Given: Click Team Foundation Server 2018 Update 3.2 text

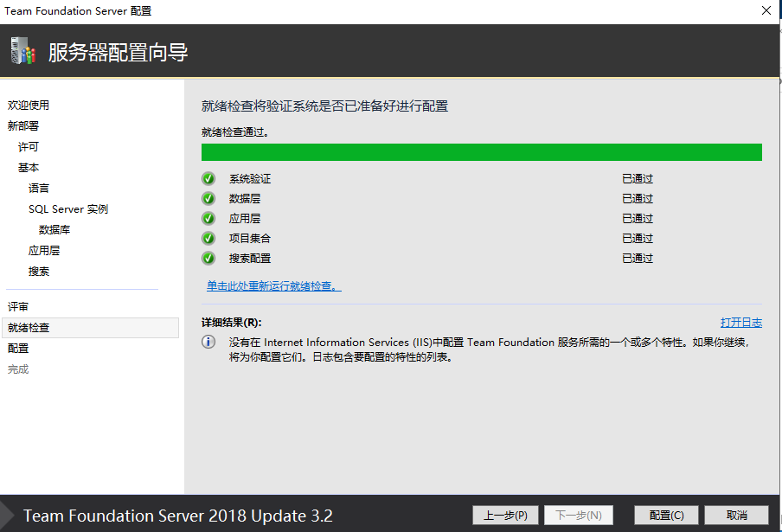Looking at the screenshot, I should pos(178,516).
